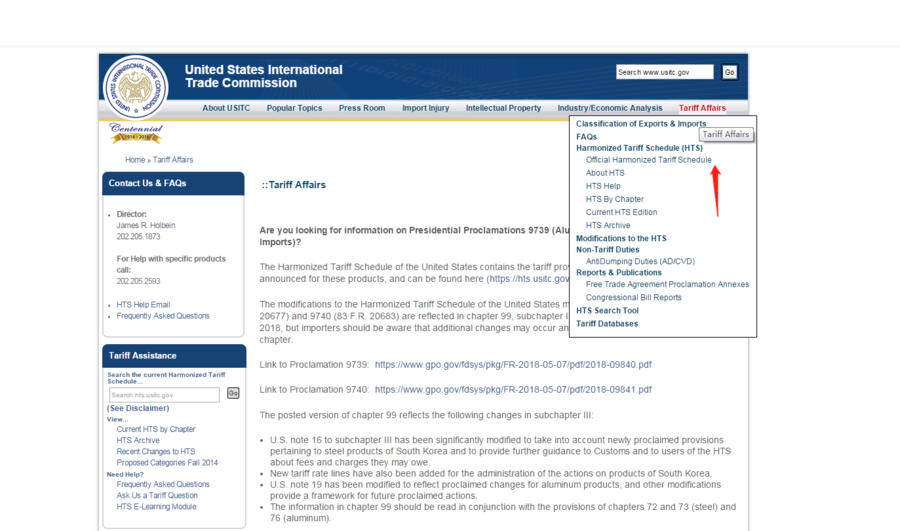Click director name James R. Holbein
The image size is (900, 531).
tap(146, 226)
